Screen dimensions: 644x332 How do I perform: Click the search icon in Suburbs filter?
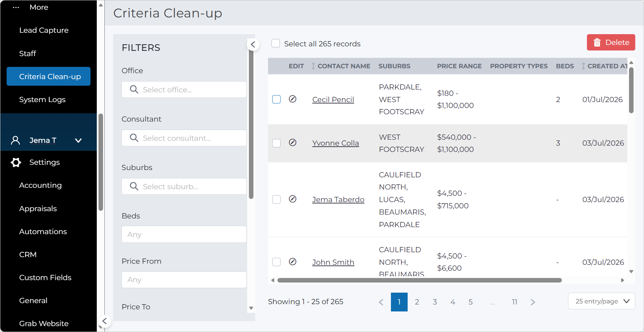click(x=134, y=186)
